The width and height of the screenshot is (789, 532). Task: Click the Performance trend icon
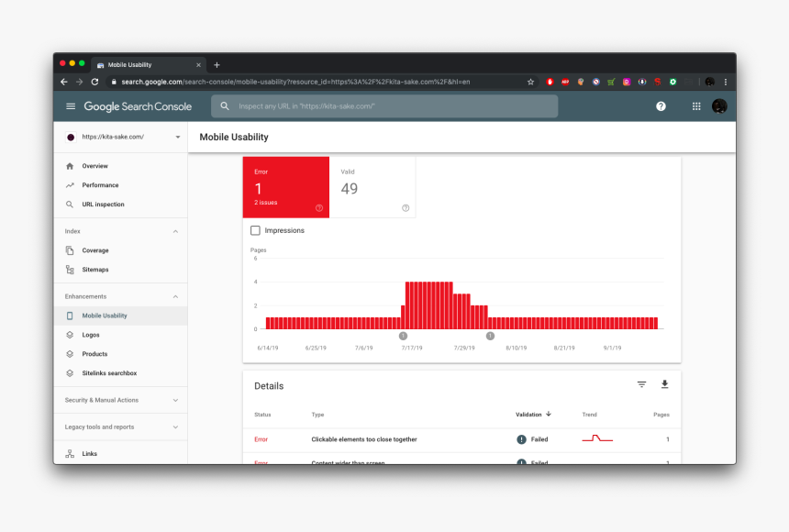coord(70,185)
